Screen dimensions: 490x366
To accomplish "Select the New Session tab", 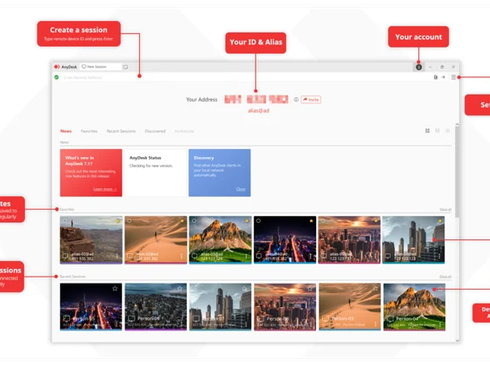I will click(x=100, y=67).
